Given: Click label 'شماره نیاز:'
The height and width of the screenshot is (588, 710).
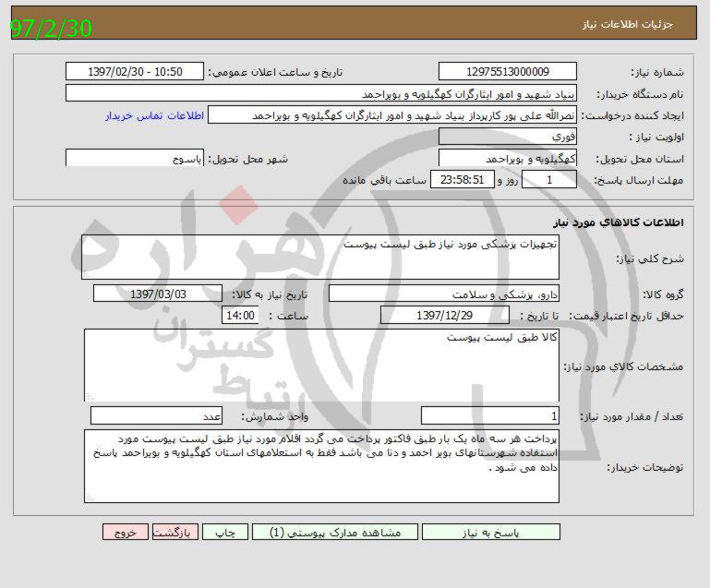Looking at the screenshot, I should coord(657,72).
